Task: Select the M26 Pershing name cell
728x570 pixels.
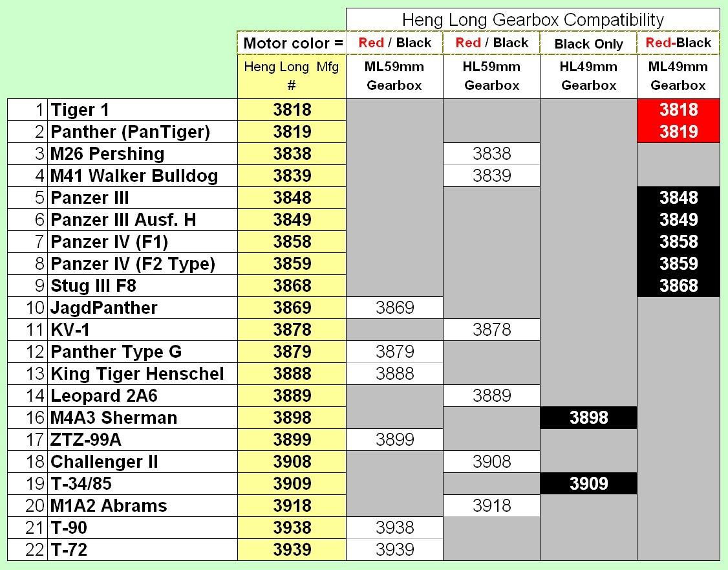Action: (142, 153)
